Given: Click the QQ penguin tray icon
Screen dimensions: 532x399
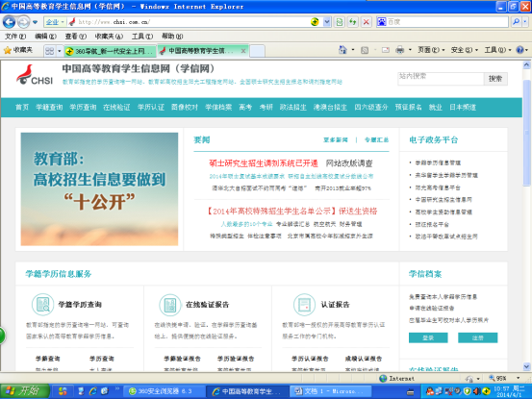Looking at the screenshot, I should pos(430,391).
